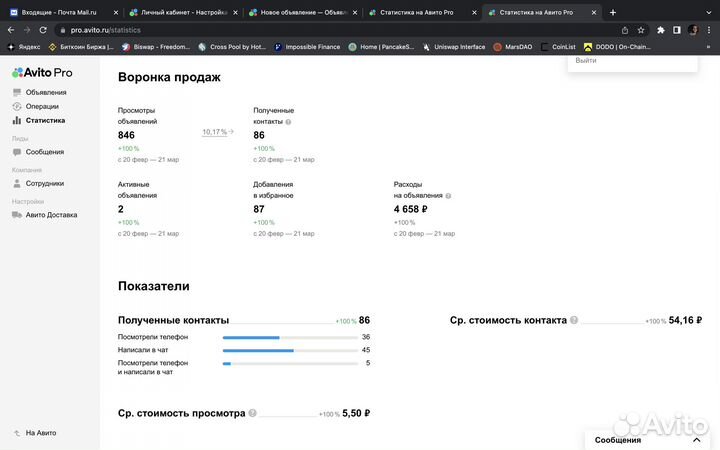
Task: Switch to Личный кабинет Настройки tab
Action: click(x=184, y=12)
